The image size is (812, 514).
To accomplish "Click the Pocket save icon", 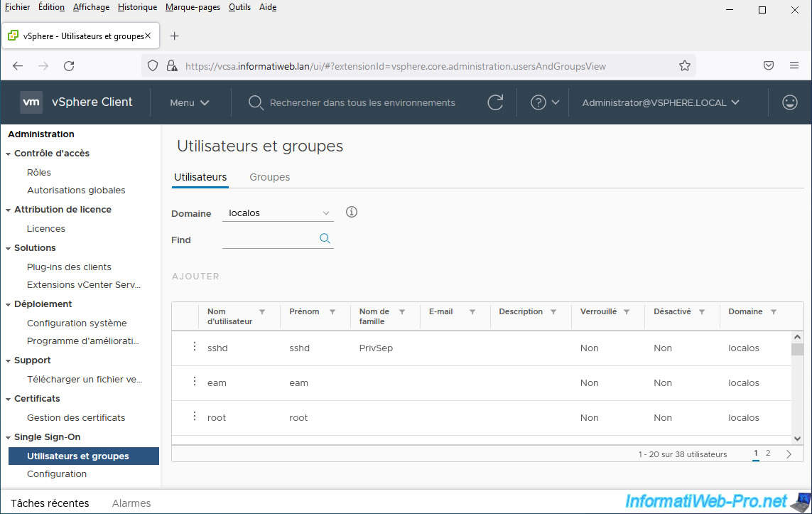I will pyautogui.click(x=769, y=65).
